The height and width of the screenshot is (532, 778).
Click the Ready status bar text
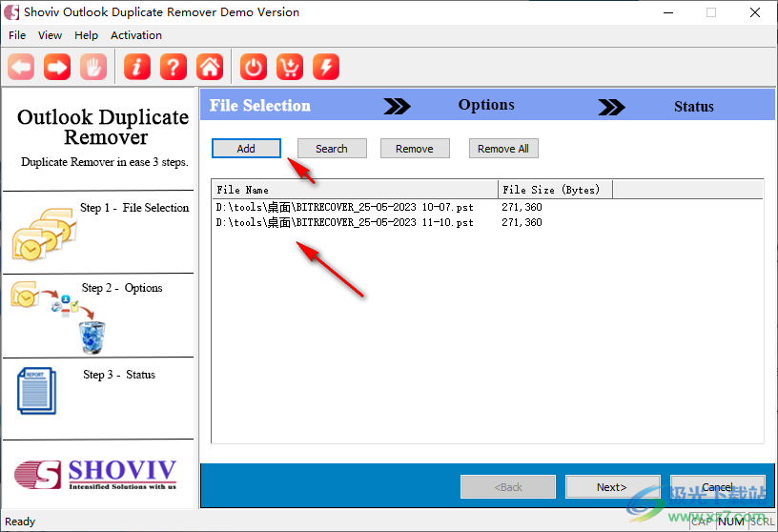[x=20, y=522]
